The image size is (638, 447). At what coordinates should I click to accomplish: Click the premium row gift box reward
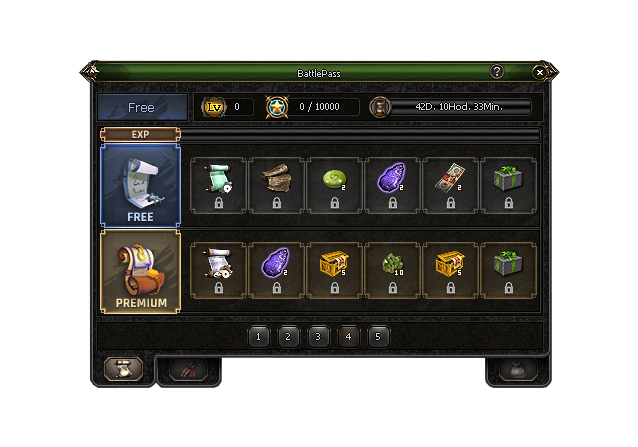pyautogui.click(x=509, y=271)
